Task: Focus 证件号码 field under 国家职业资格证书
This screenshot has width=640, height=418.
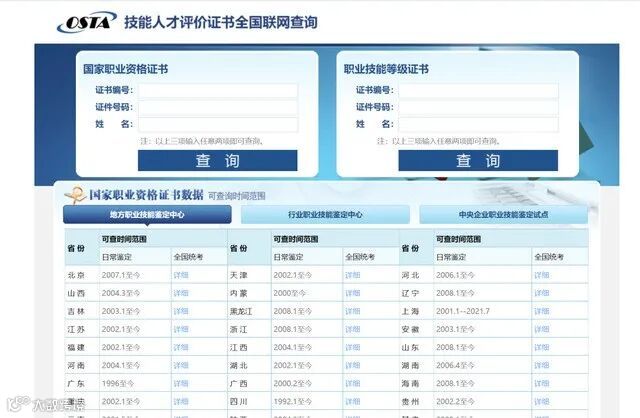Action: (x=218, y=108)
